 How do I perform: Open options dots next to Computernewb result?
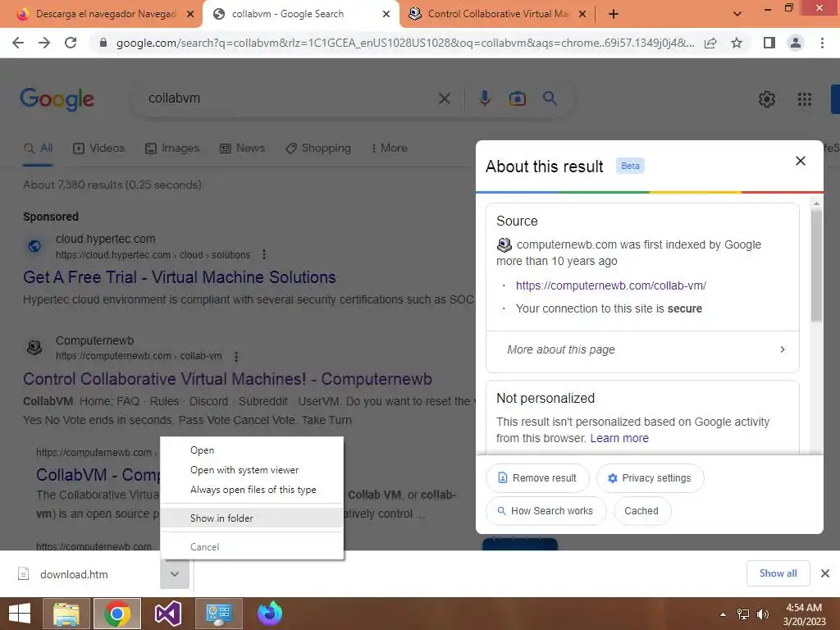[235, 356]
